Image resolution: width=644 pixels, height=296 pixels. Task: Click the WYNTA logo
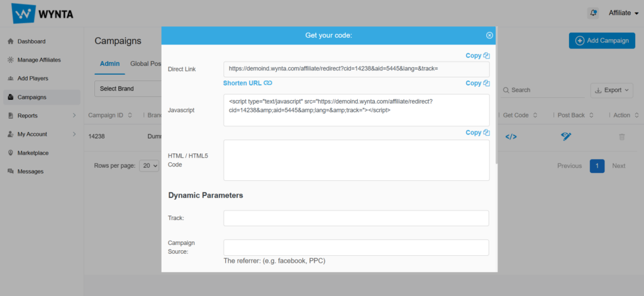[x=43, y=14]
